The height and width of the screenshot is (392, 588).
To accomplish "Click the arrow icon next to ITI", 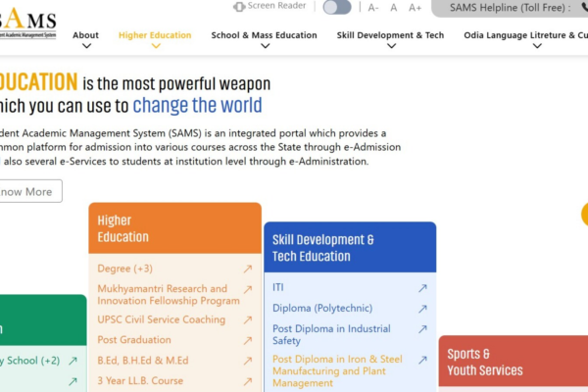I will [x=422, y=288].
